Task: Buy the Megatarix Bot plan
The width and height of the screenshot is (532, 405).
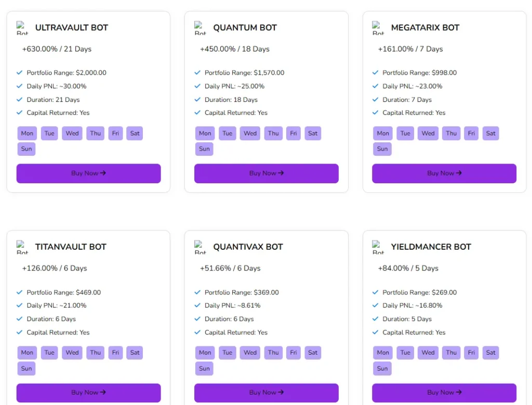Action: click(444, 173)
